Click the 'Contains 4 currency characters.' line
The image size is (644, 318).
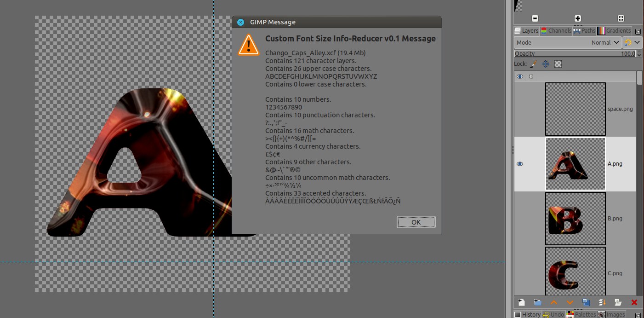(313, 146)
